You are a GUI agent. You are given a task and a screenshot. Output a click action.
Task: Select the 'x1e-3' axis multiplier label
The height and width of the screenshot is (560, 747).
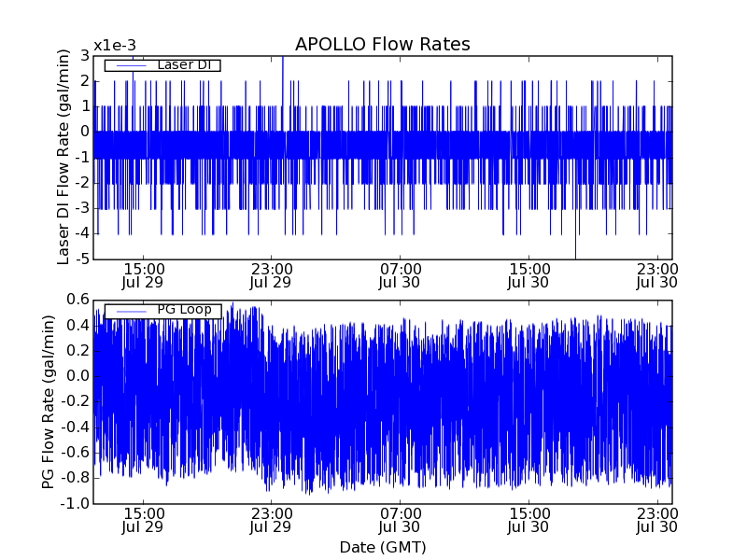115,46
